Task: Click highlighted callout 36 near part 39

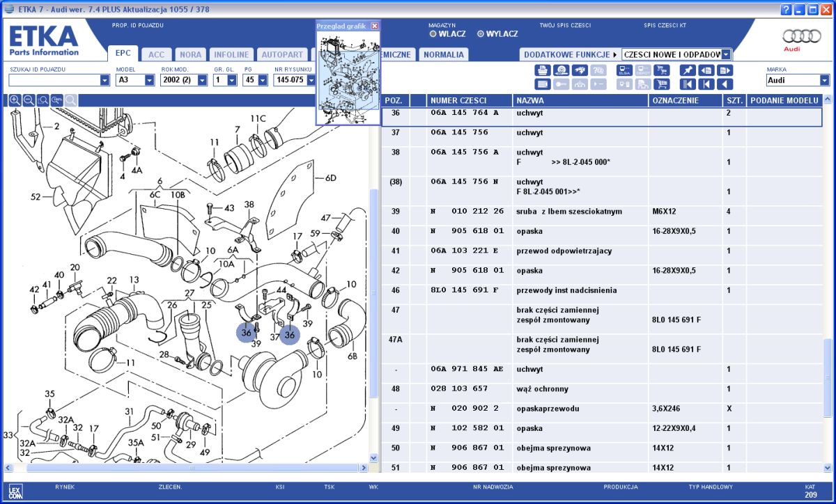Action: [x=246, y=333]
